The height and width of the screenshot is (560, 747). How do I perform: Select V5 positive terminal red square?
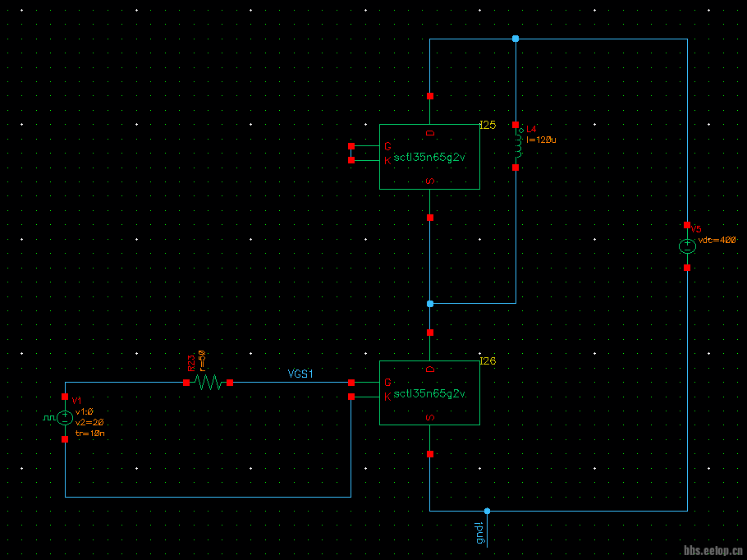coord(687,224)
